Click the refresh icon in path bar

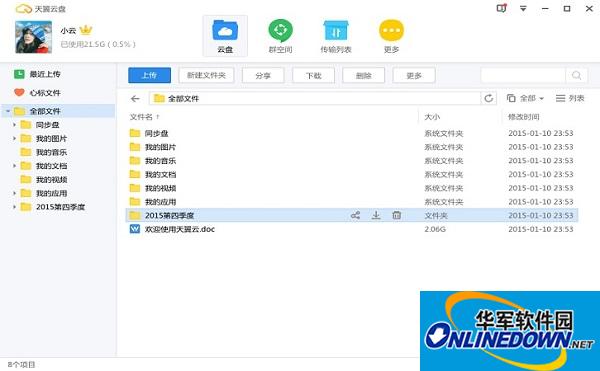[x=489, y=98]
